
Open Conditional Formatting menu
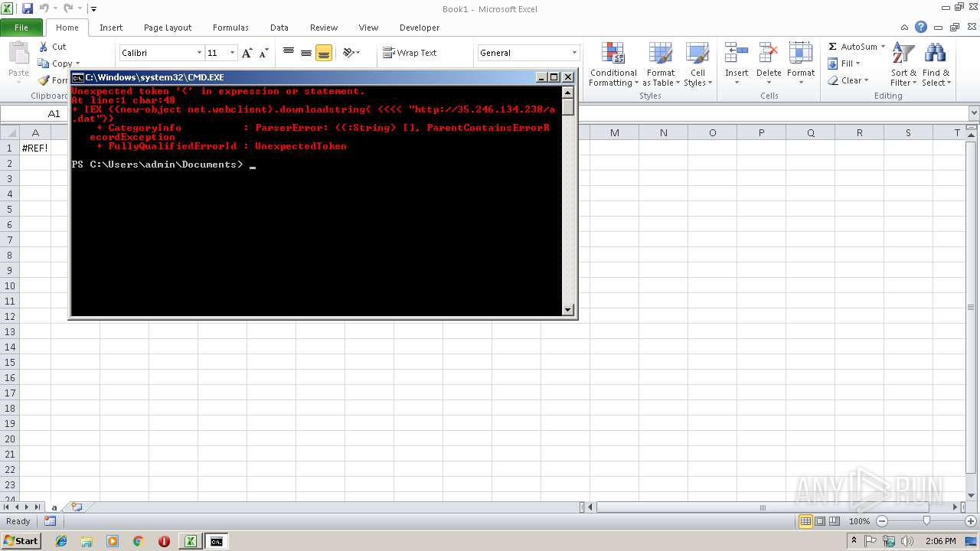[x=613, y=65]
